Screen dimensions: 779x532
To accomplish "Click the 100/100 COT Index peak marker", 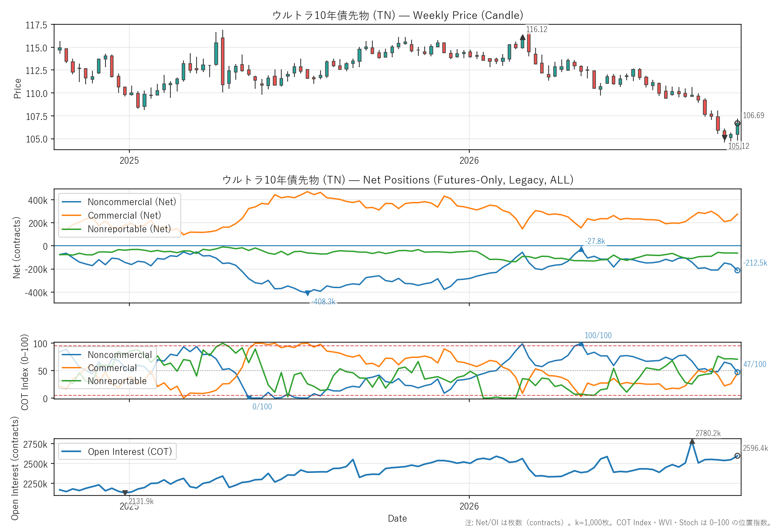I will pyautogui.click(x=581, y=344).
